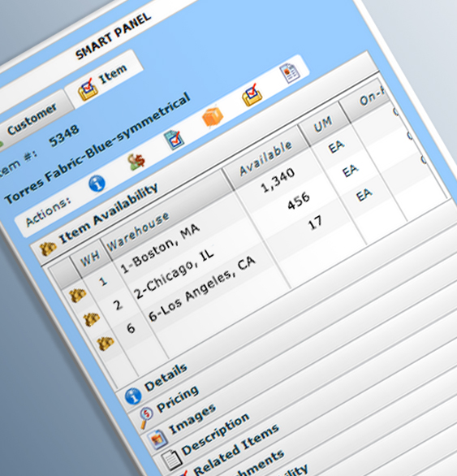
Task: Click the Item Availability header icon
Action: [x=48, y=249]
